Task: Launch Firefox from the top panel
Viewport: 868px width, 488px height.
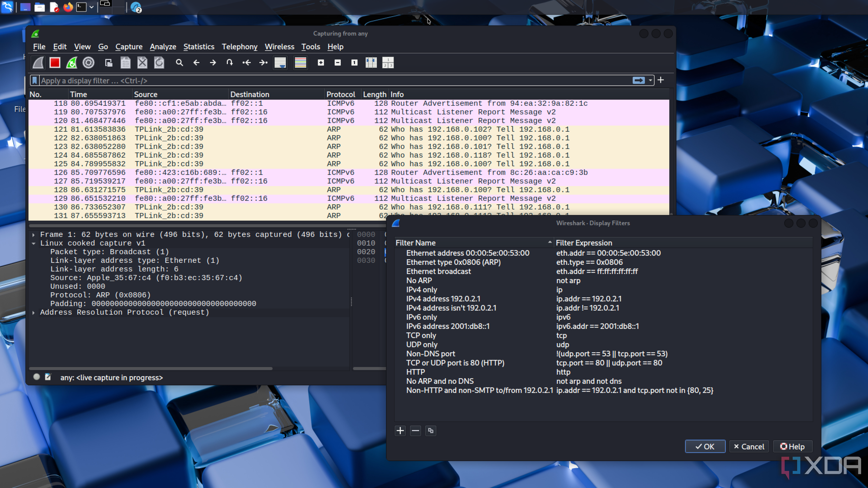Action: coord(68,7)
